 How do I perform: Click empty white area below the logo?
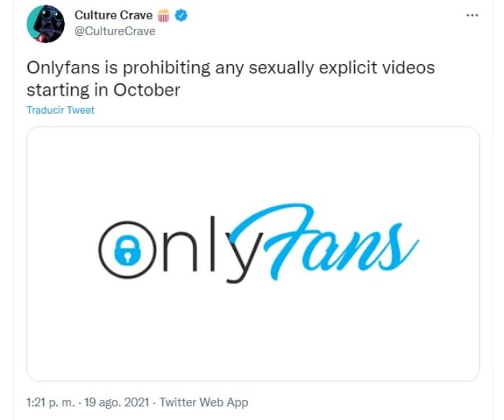click(253, 334)
